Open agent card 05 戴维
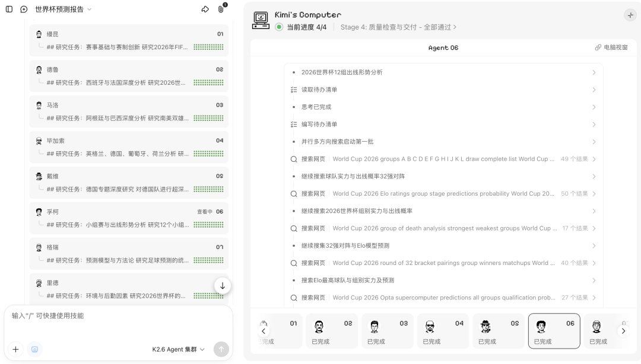Image resolution: width=641 pixels, height=364 pixels. (129, 183)
